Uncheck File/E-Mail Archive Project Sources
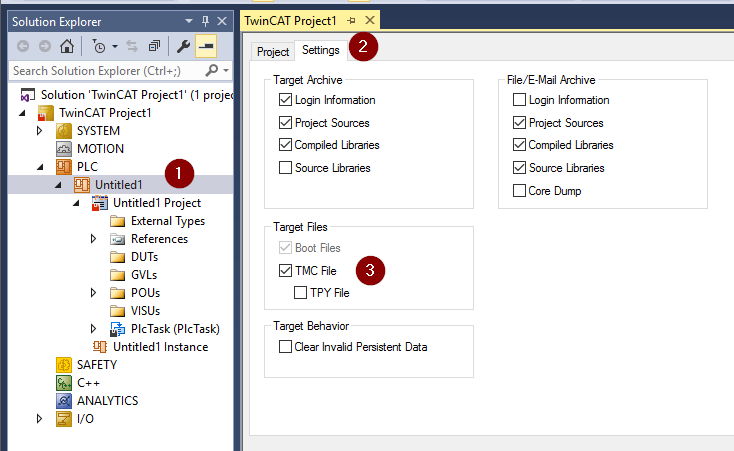Screen dimensions: 734x451 pos(519,123)
